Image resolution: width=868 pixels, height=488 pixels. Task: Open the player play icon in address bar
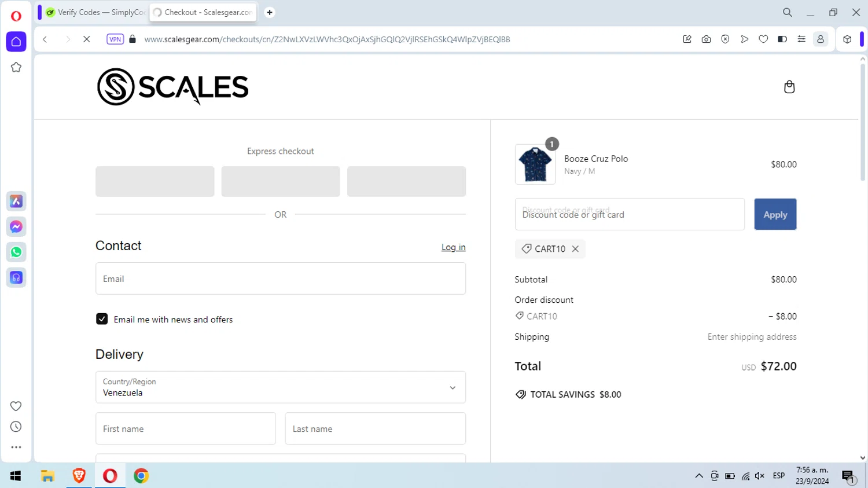pyautogui.click(x=744, y=39)
